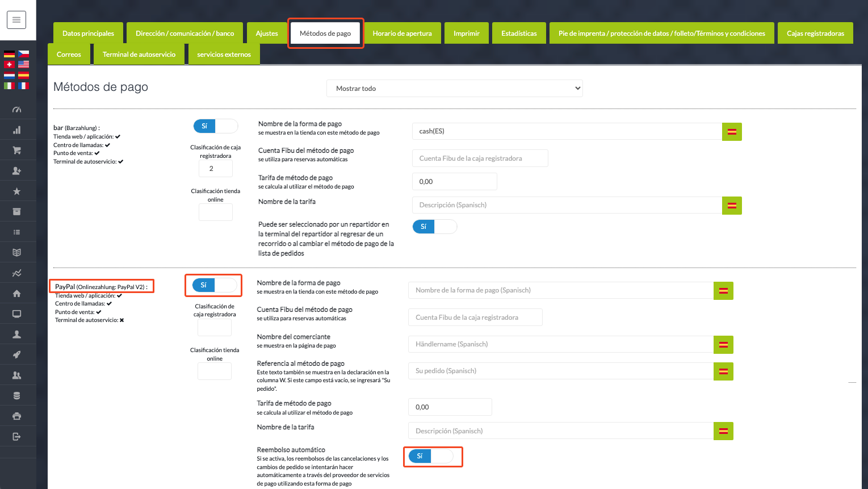Click the cash Clasificación tienda online field

coord(216,212)
